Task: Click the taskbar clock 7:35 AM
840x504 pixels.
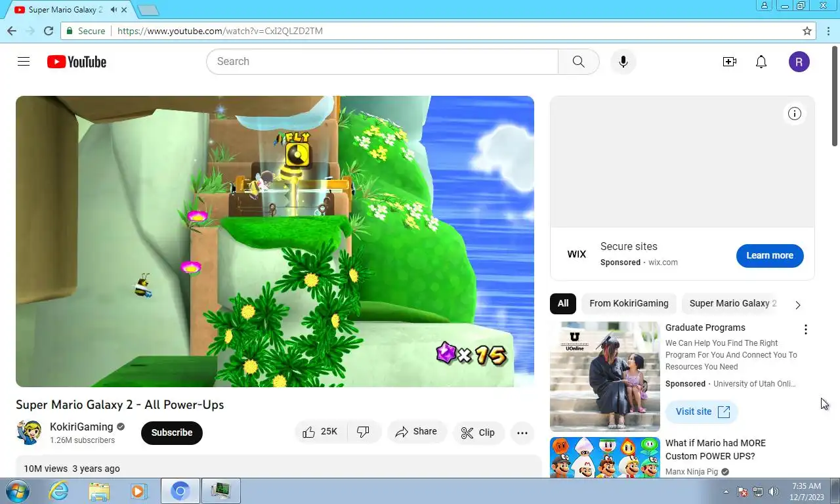Action: pyautogui.click(x=807, y=486)
